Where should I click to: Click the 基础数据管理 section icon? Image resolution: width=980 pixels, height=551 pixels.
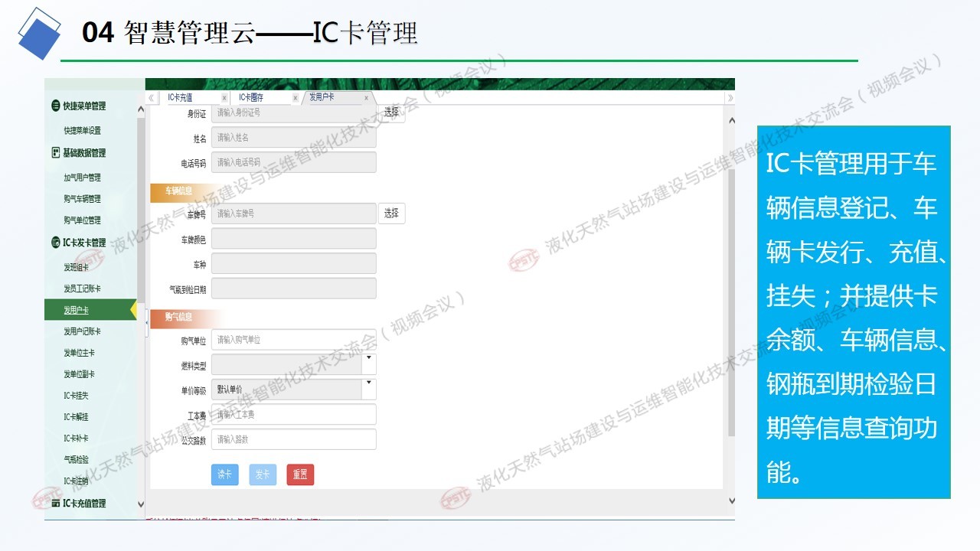56,152
